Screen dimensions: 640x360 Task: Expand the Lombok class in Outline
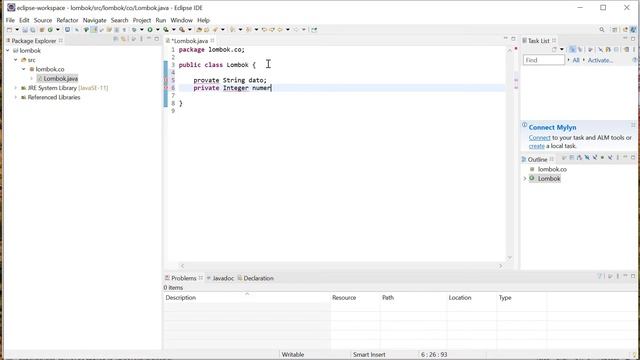pos(525,179)
